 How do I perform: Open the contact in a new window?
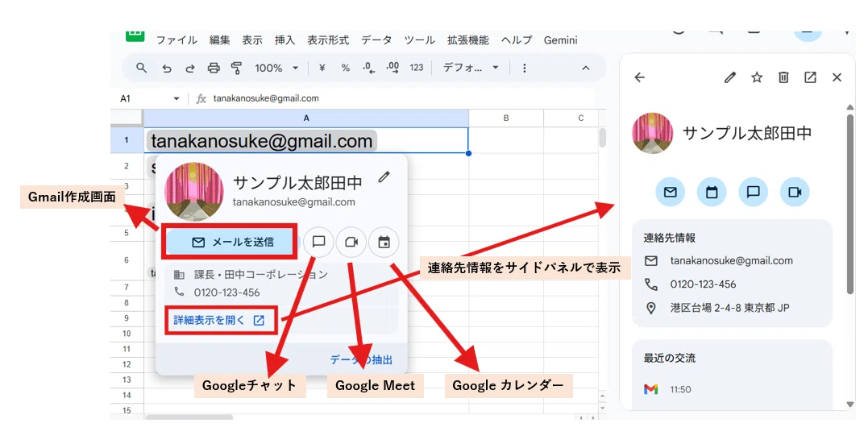(x=811, y=77)
